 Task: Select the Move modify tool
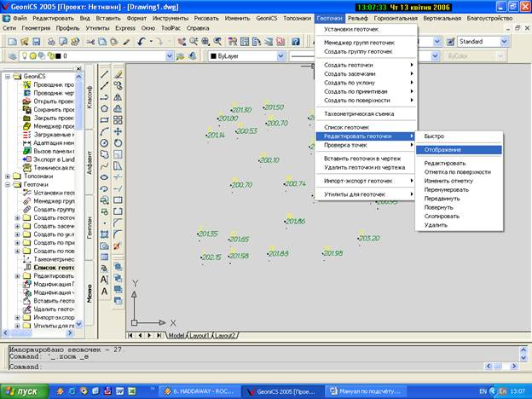pyautogui.click(x=118, y=131)
